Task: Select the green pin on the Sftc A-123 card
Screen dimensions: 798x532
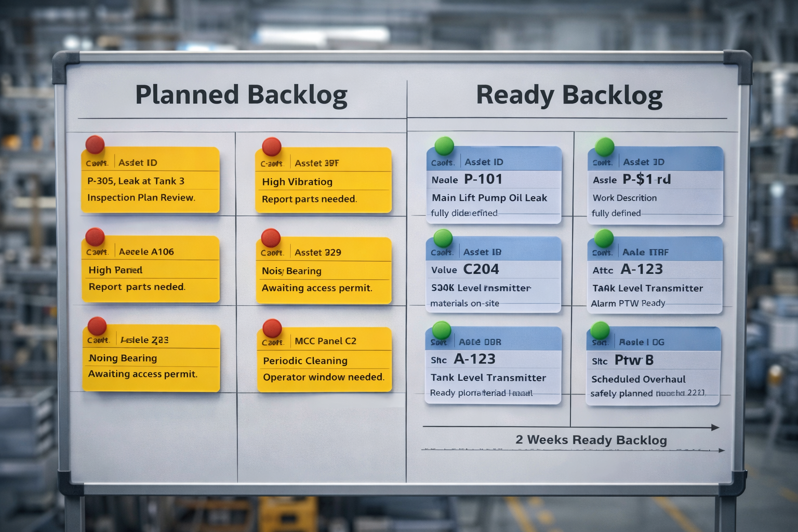Action: [442, 330]
